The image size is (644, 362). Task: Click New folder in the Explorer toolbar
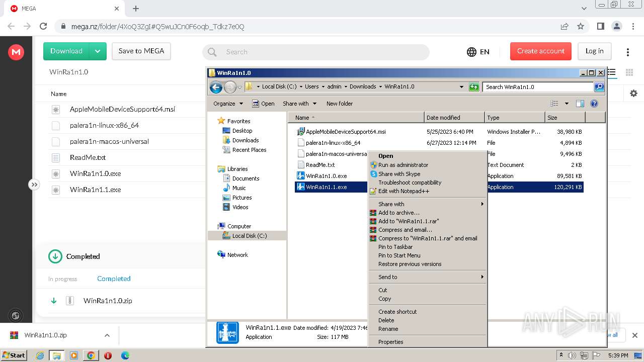(x=340, y=104)
